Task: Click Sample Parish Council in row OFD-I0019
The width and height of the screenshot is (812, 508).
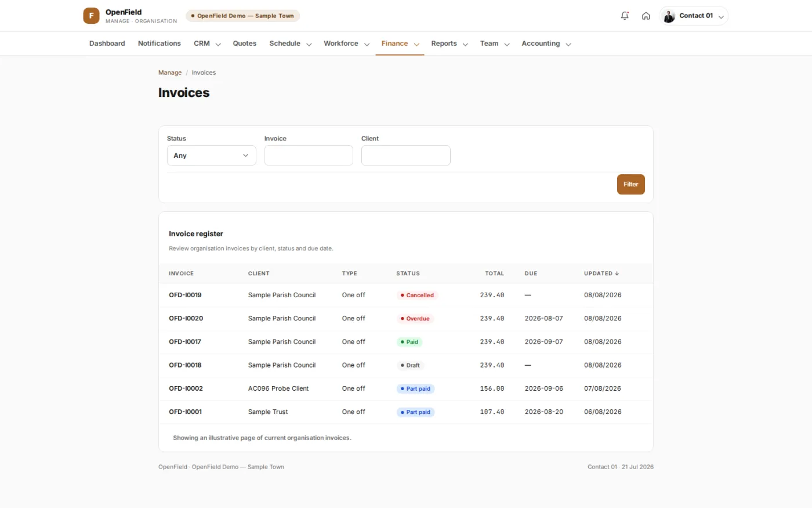Action: tap(282, 295)
